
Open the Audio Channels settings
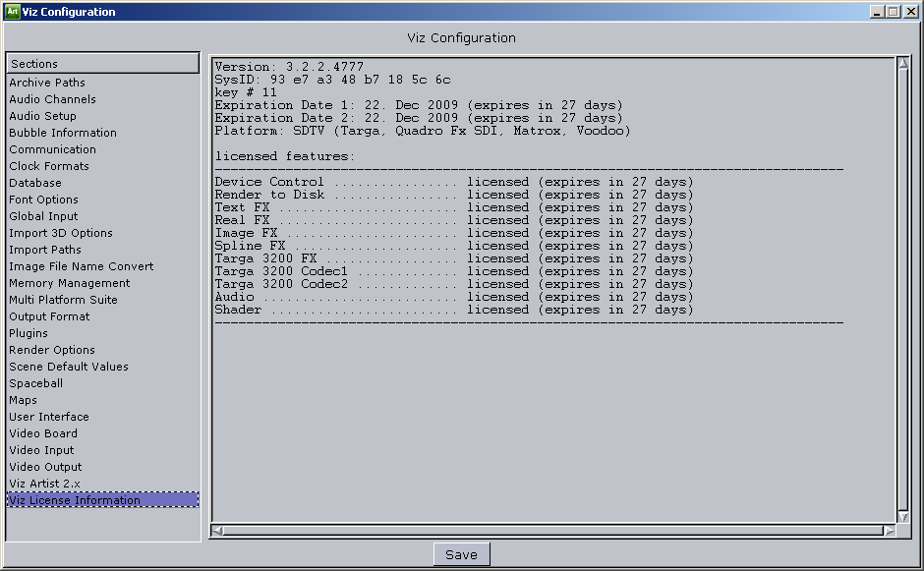point(52,99)
